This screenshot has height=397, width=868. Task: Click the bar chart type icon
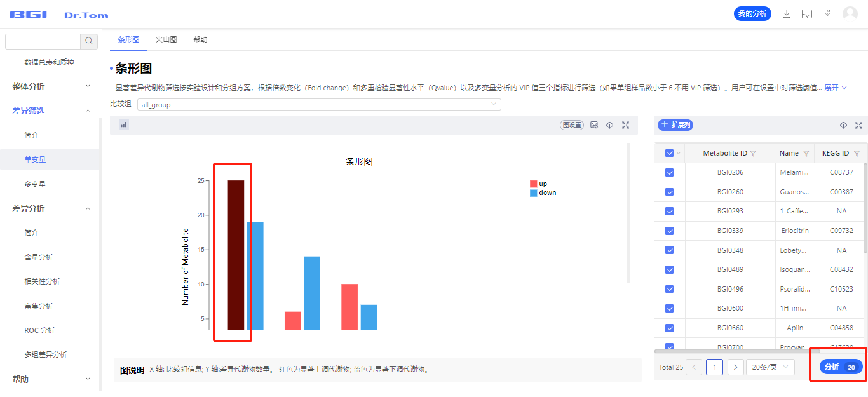click(124, 124)
